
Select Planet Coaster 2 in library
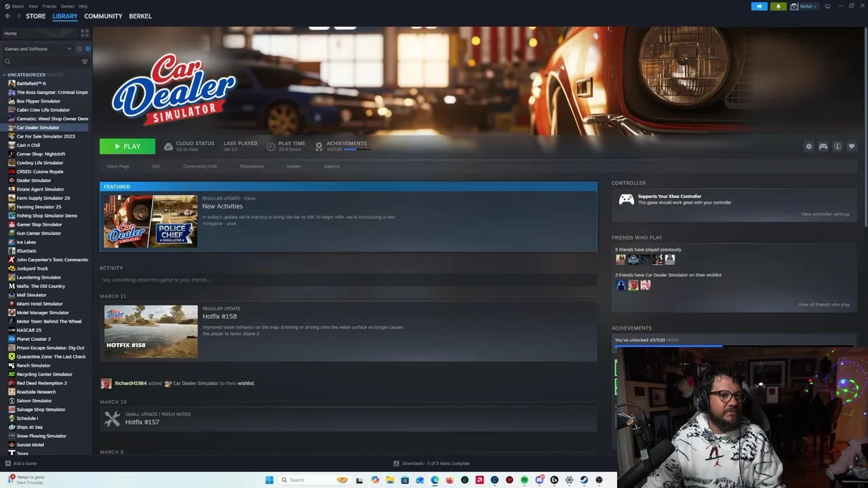tap(34, 339)
